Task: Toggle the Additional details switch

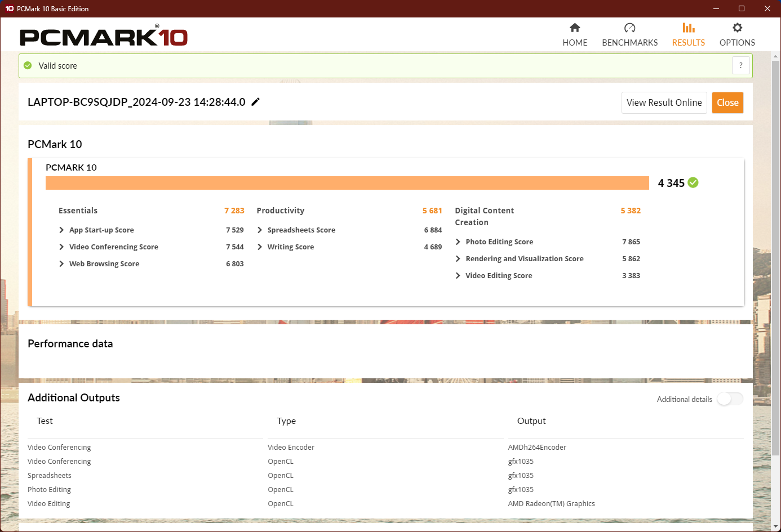Action: coord(730,399)
